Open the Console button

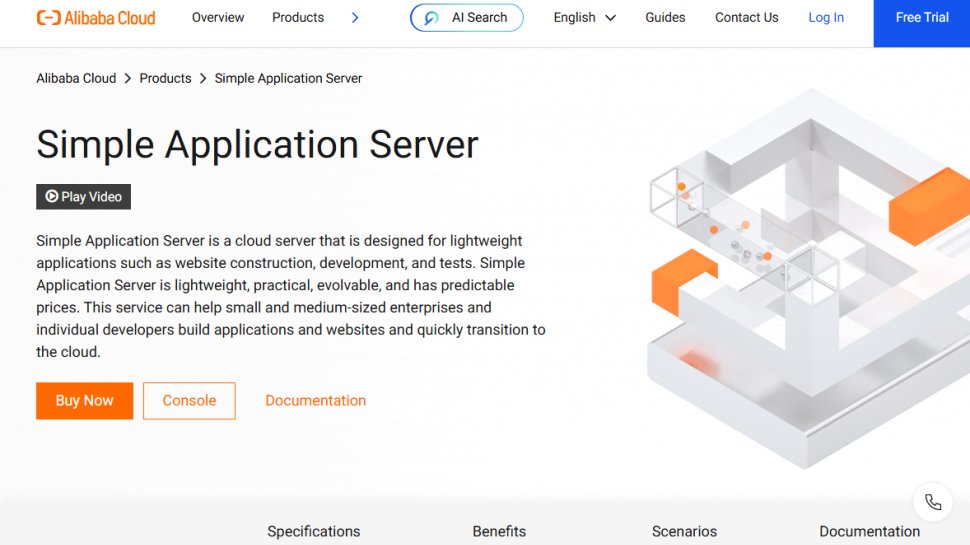(x=189, y=401)
